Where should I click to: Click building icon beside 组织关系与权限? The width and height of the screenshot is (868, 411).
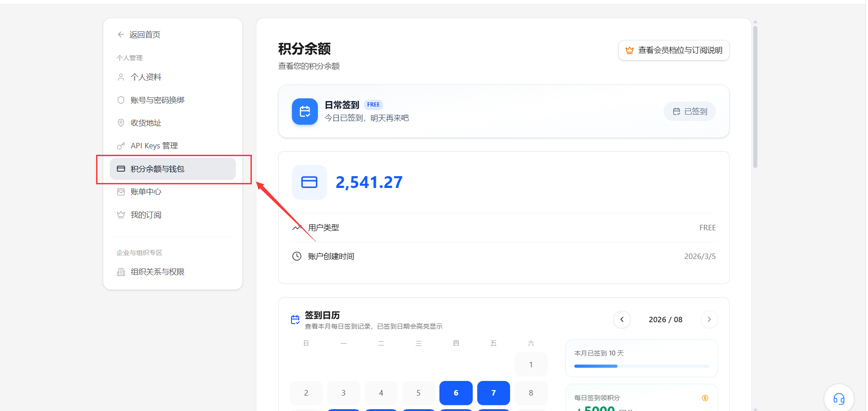tap(121, 272)
